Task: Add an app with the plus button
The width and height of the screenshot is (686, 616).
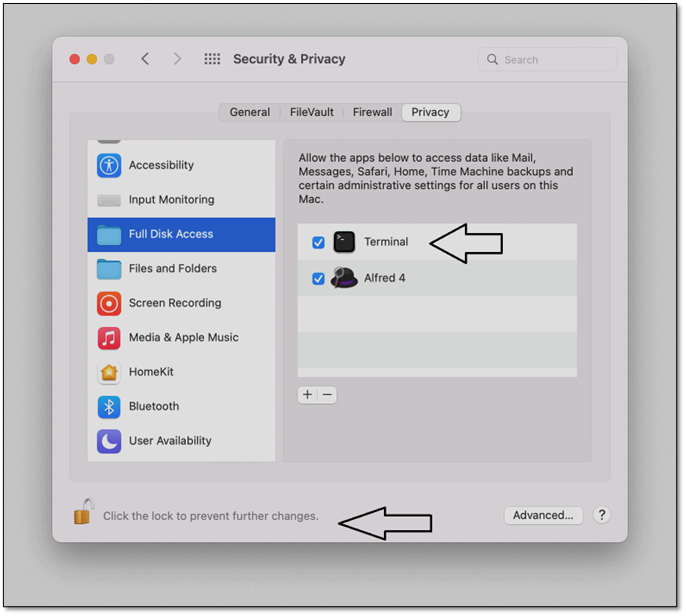Action: tap(307, 395)
